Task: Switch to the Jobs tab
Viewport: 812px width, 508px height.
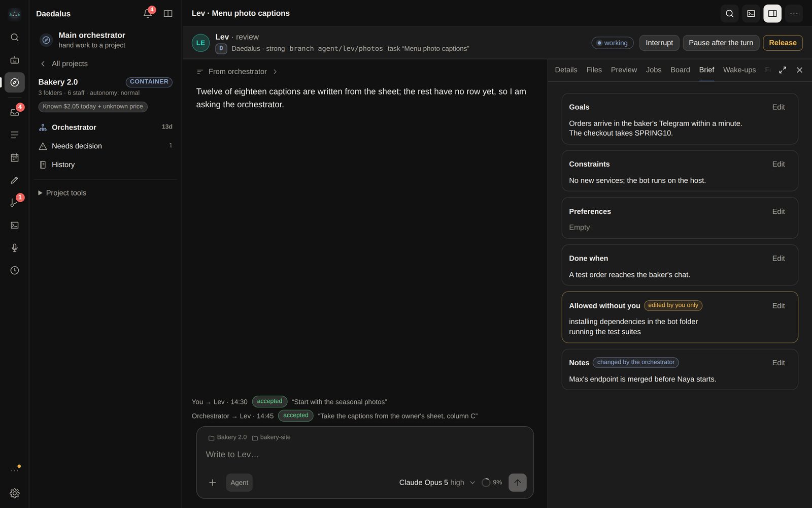Action: click(654, 70)
